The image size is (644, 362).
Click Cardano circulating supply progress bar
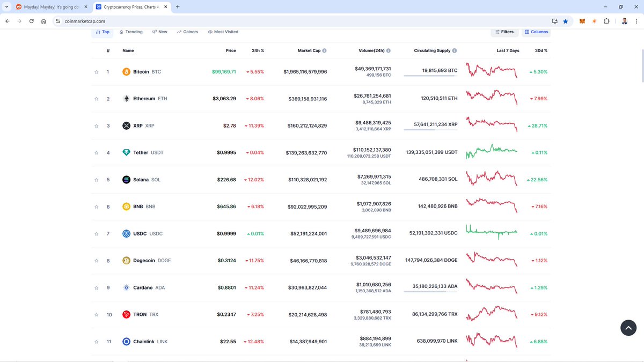[430, 292]
